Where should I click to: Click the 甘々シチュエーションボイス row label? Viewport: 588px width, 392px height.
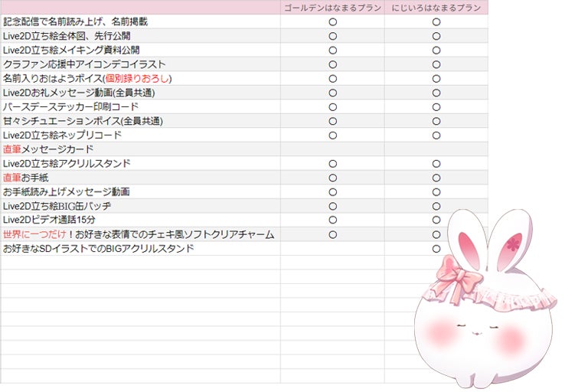[x=83, y=121]
